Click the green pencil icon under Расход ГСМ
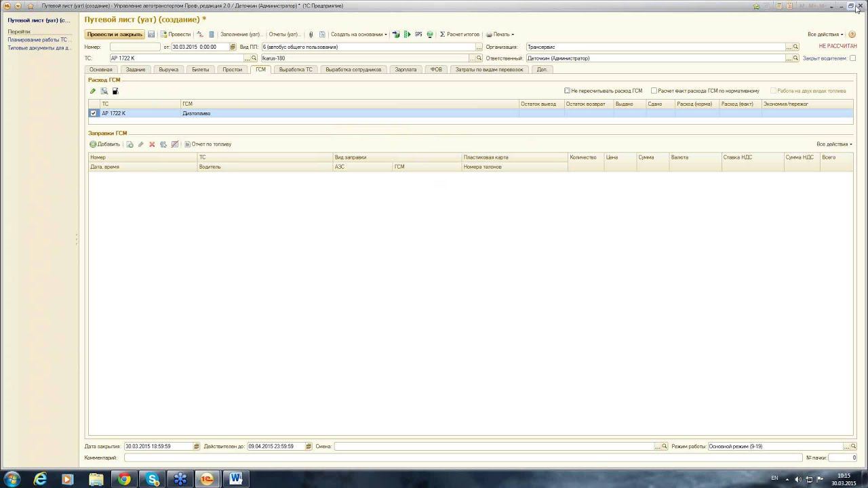 click(93, 91)
